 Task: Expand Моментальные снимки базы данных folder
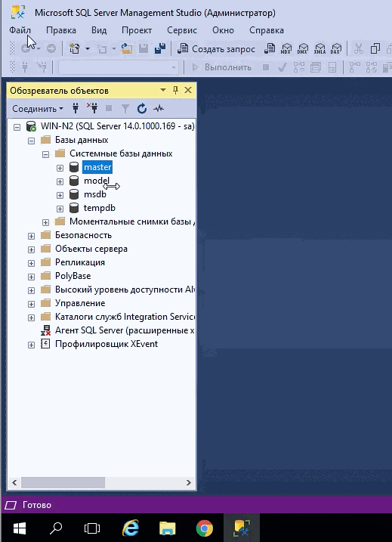(x=45, y=222)
